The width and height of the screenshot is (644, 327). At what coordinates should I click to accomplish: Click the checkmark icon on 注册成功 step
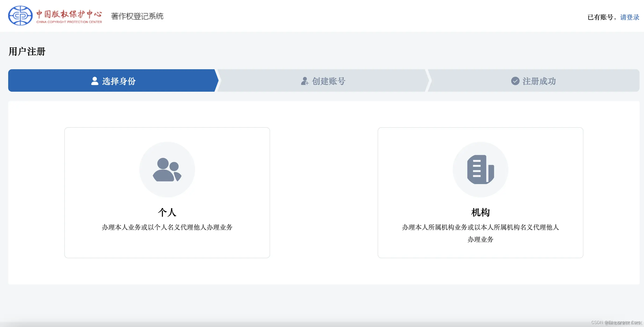click(x=515, y=81)
